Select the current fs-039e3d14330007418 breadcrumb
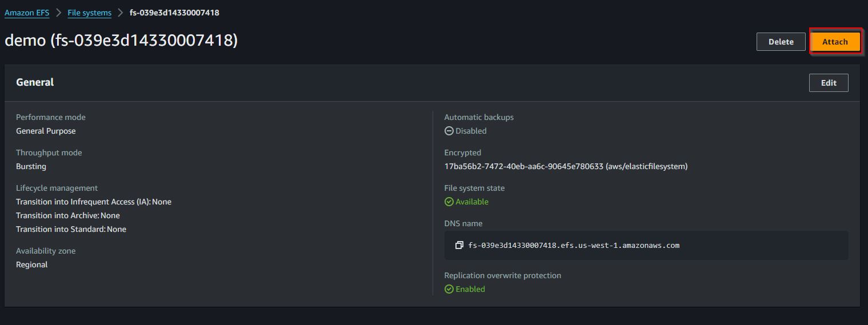Screen dimensions: 868x325 174,13
